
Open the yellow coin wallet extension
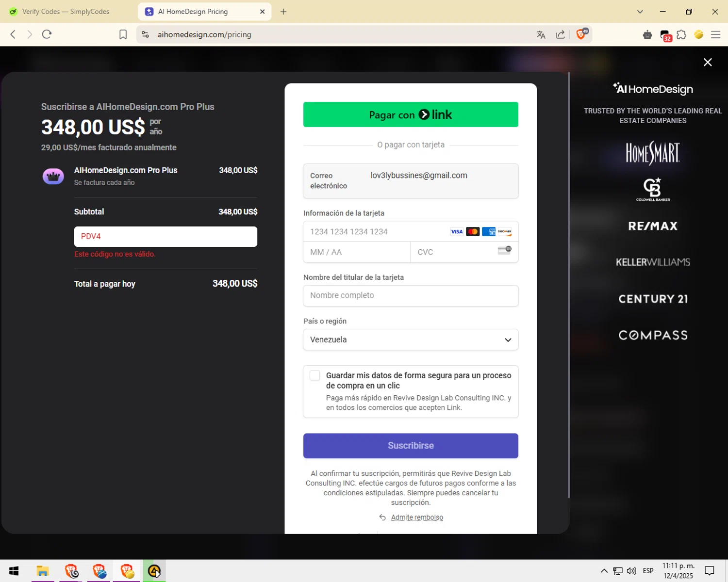(699, 34)
